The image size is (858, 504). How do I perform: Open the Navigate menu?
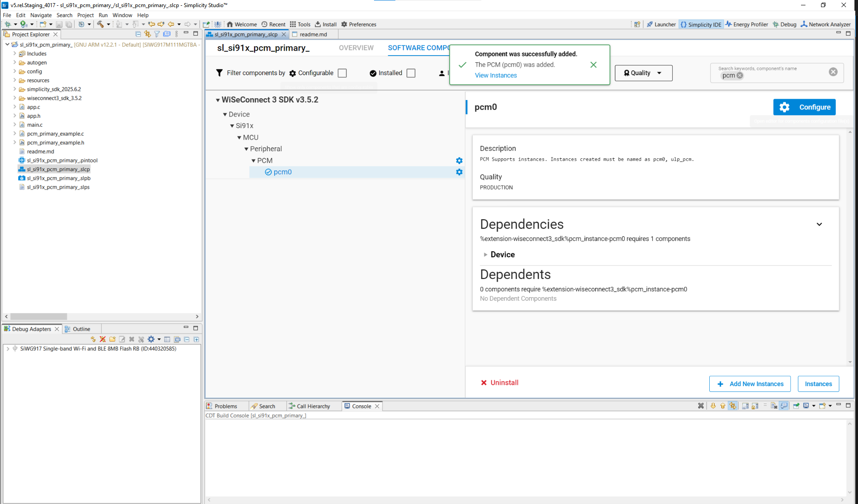[41, 15]
